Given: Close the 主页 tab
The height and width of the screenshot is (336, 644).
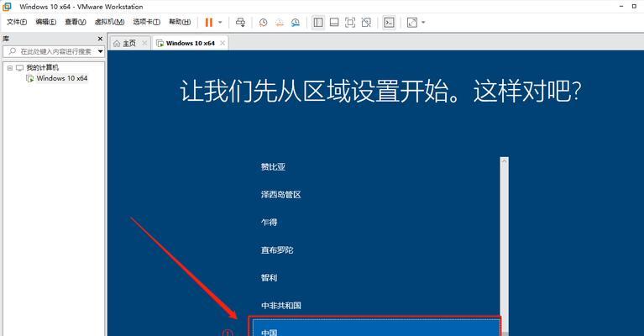Looking at the screenshot, I should pyautogui.click(x=144, y=43).
